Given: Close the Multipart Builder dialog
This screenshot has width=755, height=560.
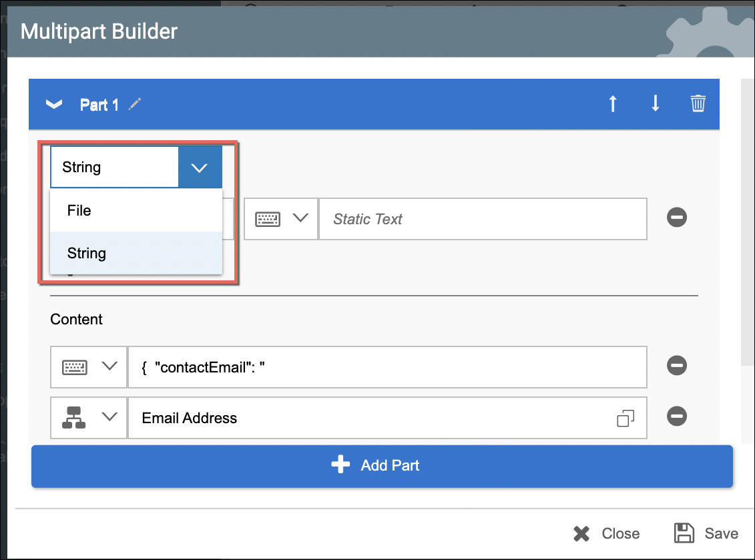Looking at the screenshot, I should click(606, 533).
